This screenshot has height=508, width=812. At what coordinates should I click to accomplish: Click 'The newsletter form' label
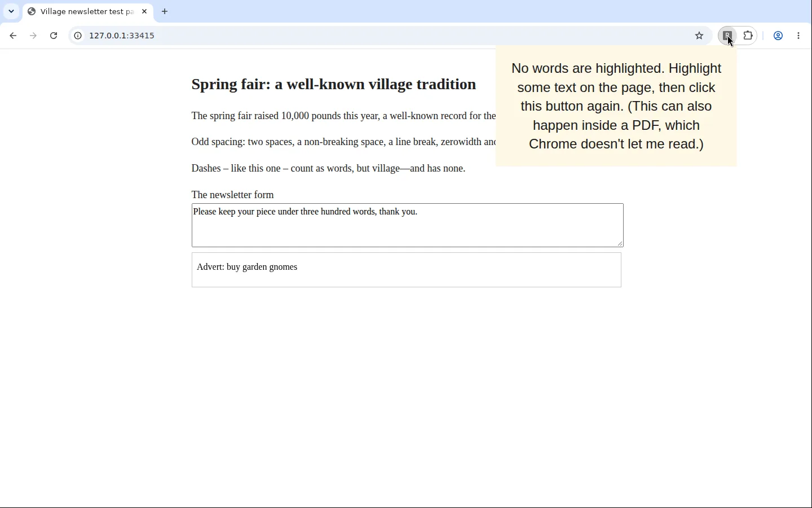tap(232, 195)
